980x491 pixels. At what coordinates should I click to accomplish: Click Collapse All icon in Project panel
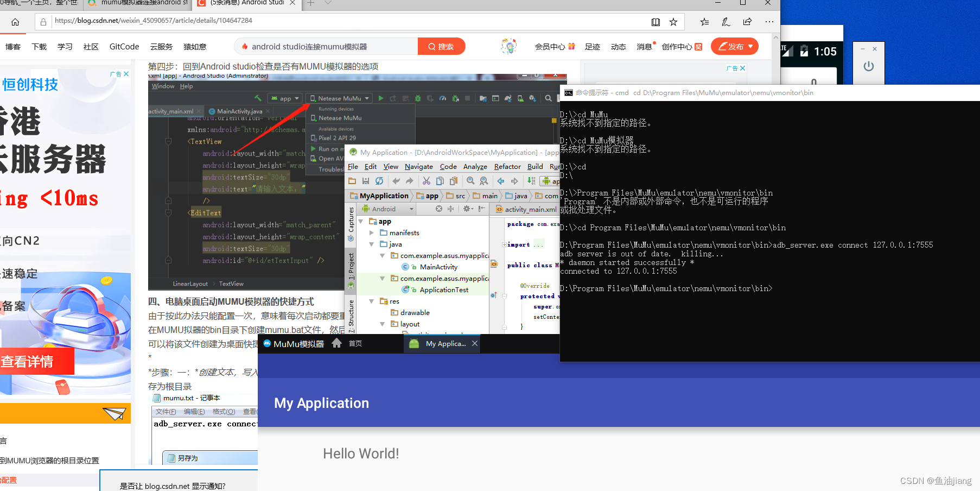click(450, 209)
